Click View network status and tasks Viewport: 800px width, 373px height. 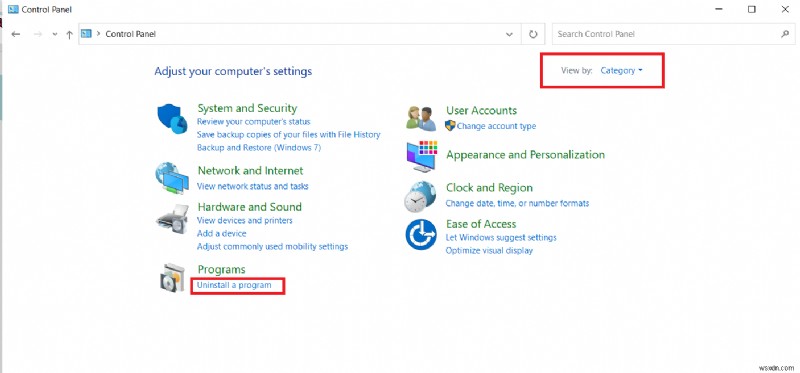[253, 186]
